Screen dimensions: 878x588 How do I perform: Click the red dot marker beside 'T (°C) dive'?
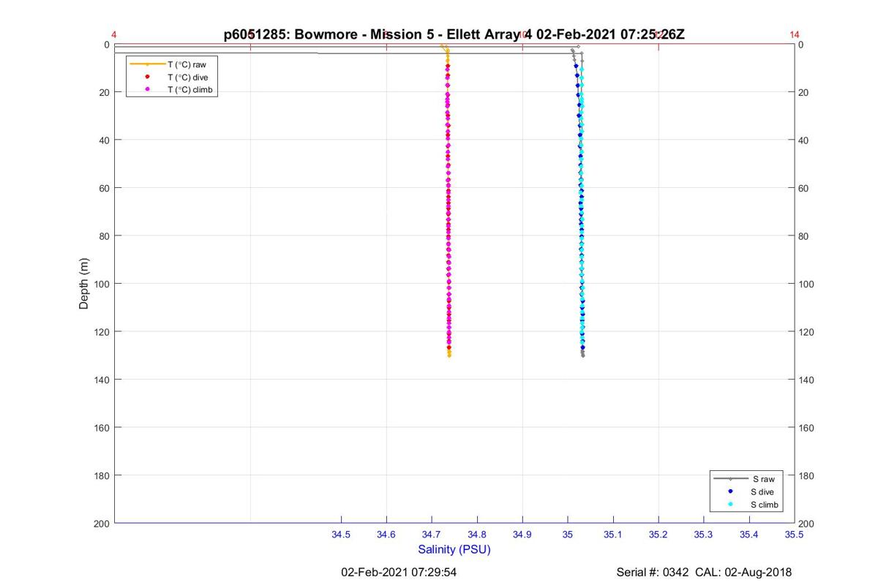[148, 77]
